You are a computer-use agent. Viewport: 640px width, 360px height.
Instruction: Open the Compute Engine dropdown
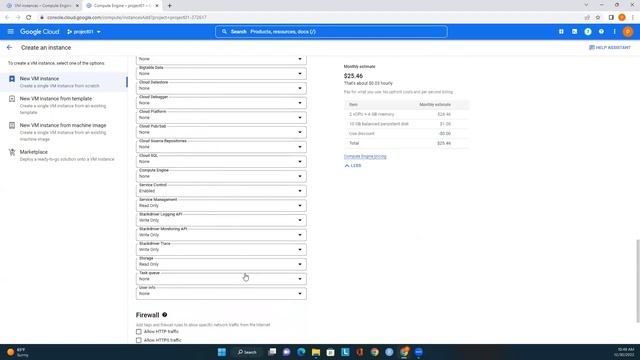(221, 176)
